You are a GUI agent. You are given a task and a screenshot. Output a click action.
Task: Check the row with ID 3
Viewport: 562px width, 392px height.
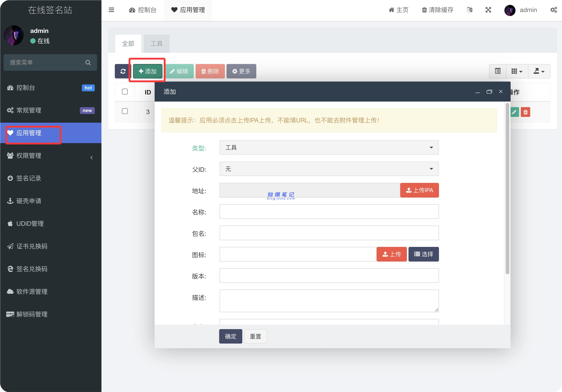click(x=125, y=111)
